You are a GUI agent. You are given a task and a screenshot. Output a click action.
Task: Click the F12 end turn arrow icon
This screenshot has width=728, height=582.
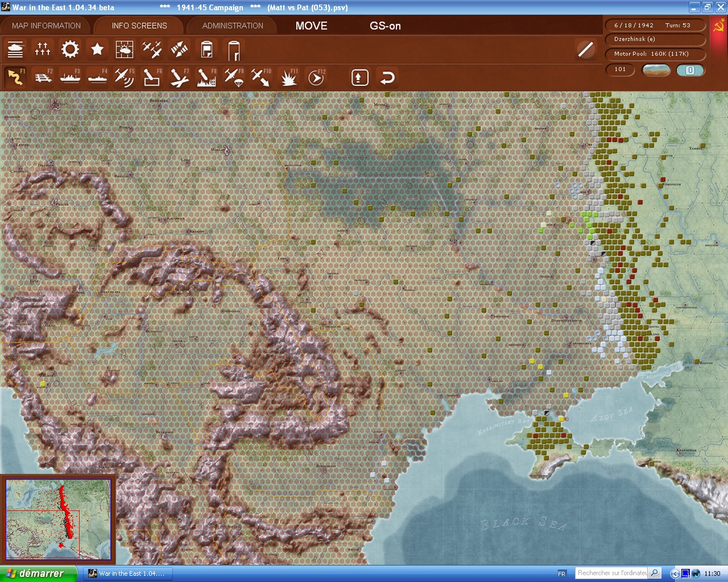pyautogui.click(x=316, y=77)
